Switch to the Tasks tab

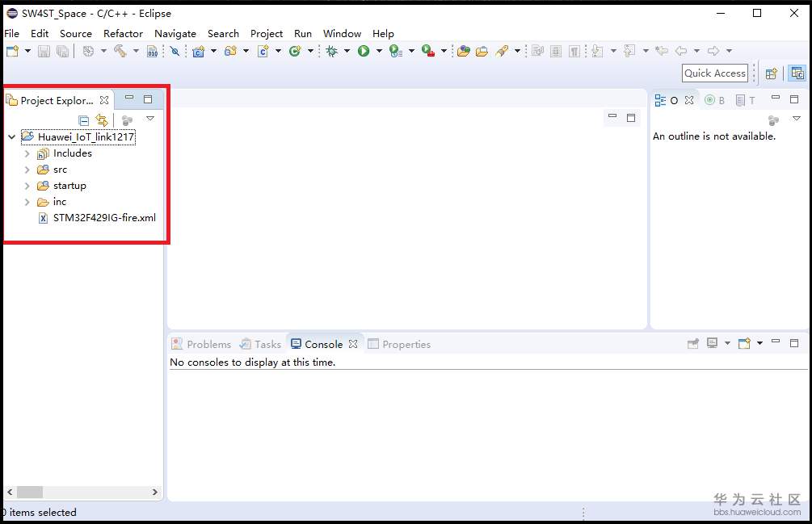pos(260,344)
